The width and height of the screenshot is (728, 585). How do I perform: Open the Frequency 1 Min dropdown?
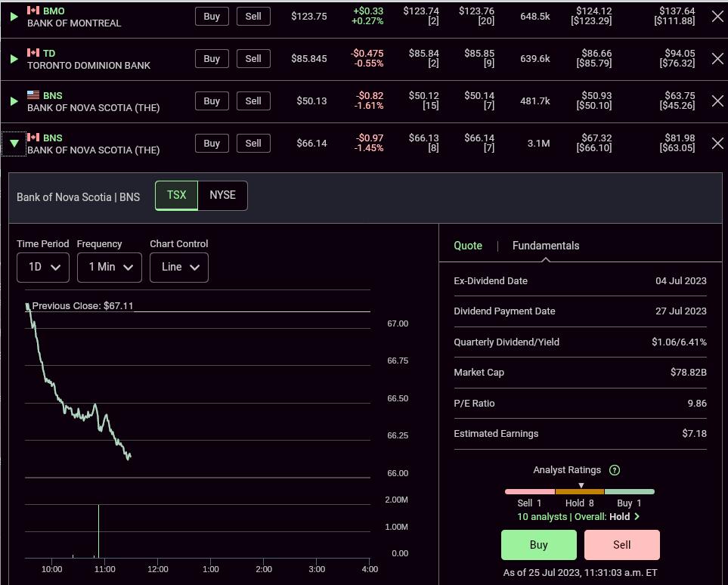tap(110, 268)
